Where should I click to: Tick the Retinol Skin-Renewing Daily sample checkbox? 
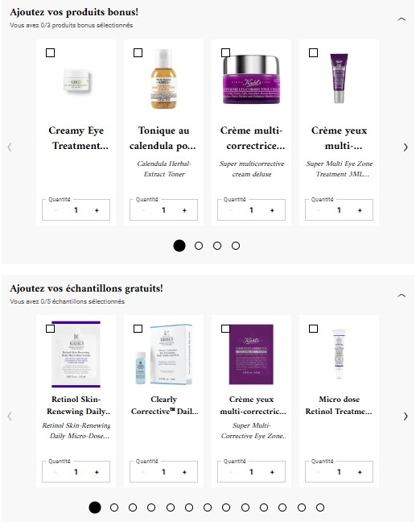[x=50, y=329]
